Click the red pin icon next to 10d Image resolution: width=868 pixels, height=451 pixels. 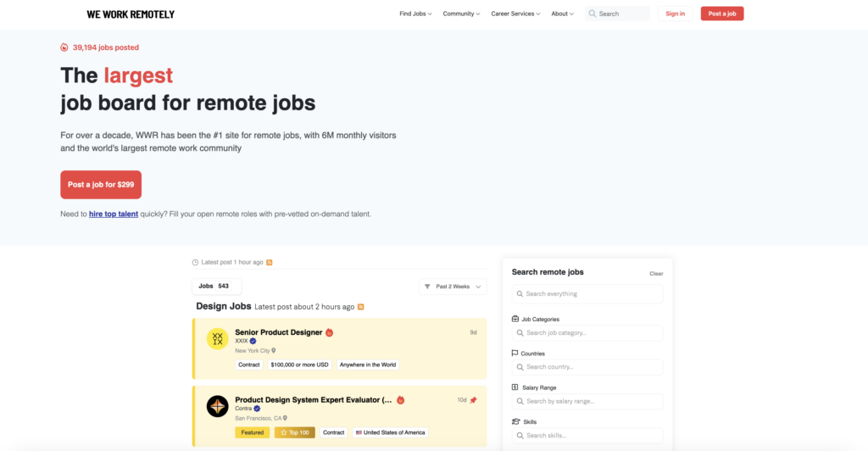[473, 400]
